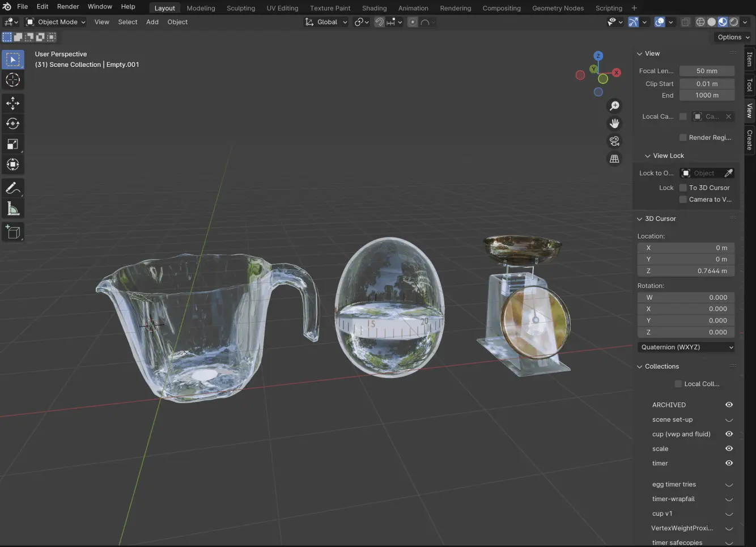Add a new workspace with plus
756x547 pixels.
pyautogui.click(x=634, y=8)
